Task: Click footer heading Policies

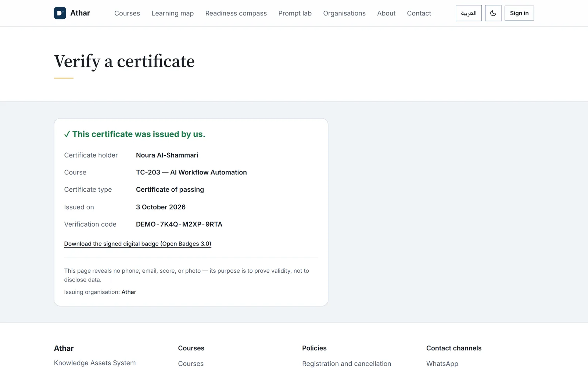Action: [314, 348]
